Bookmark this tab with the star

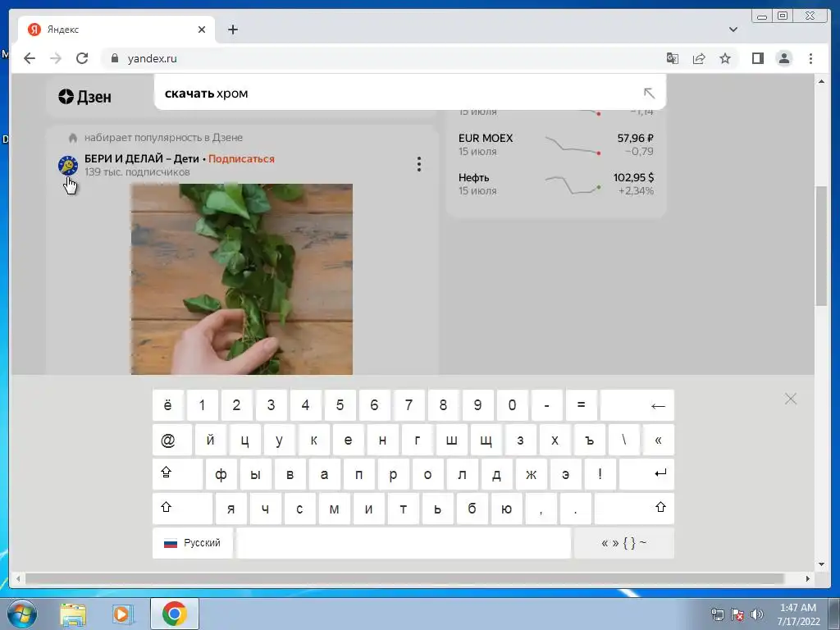pyautogui.click(x=725, y=58)
